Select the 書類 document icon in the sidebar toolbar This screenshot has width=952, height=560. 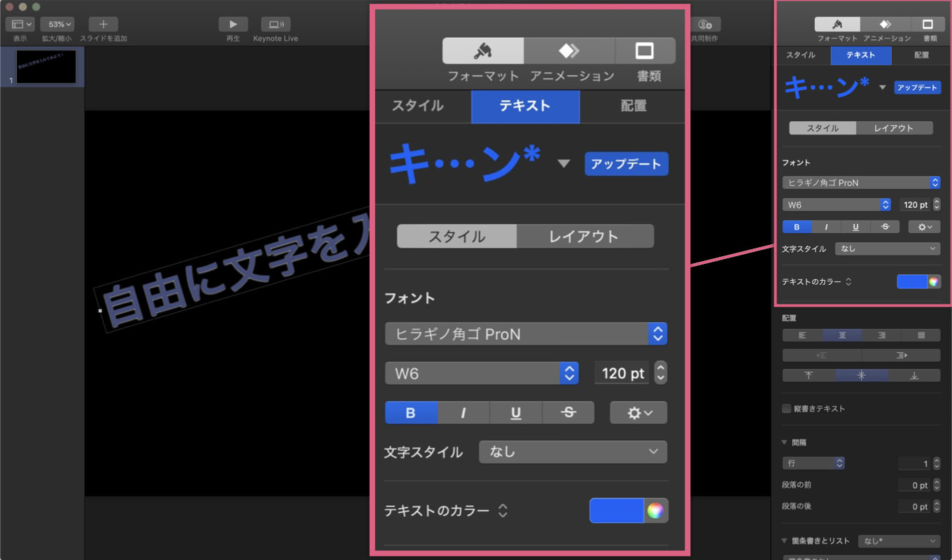(x=928, y=24)
